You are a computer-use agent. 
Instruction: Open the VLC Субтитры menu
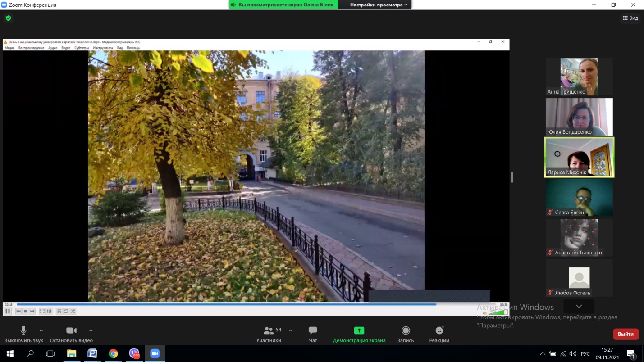pyautogui.click(x=82, y=48)
